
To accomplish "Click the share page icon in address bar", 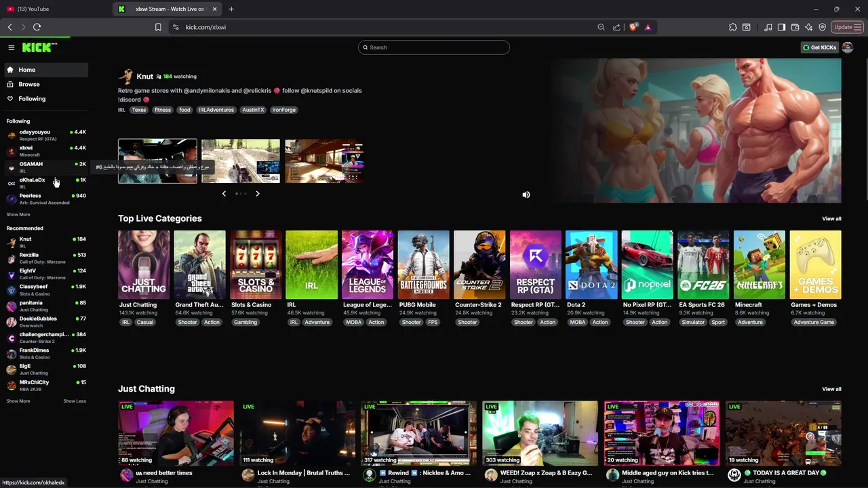I will point(616,27).
